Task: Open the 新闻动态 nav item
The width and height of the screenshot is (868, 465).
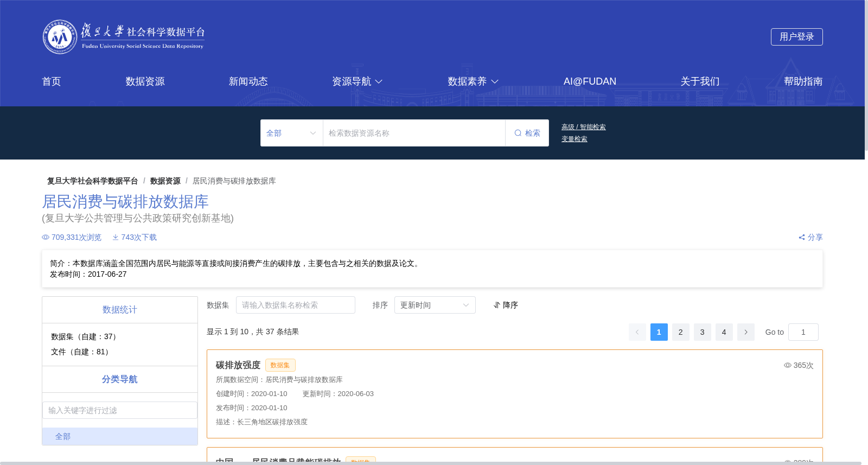Action: [x=248, y=81]
